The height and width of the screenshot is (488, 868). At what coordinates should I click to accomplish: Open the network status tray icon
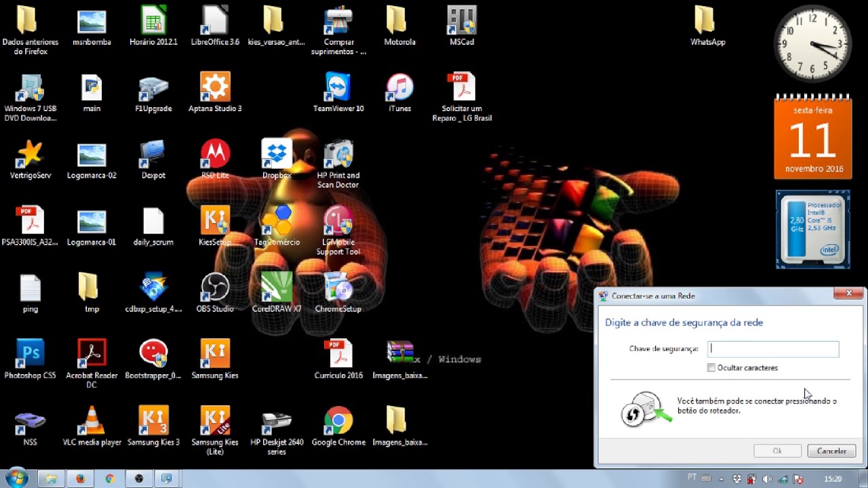(783, 479)
